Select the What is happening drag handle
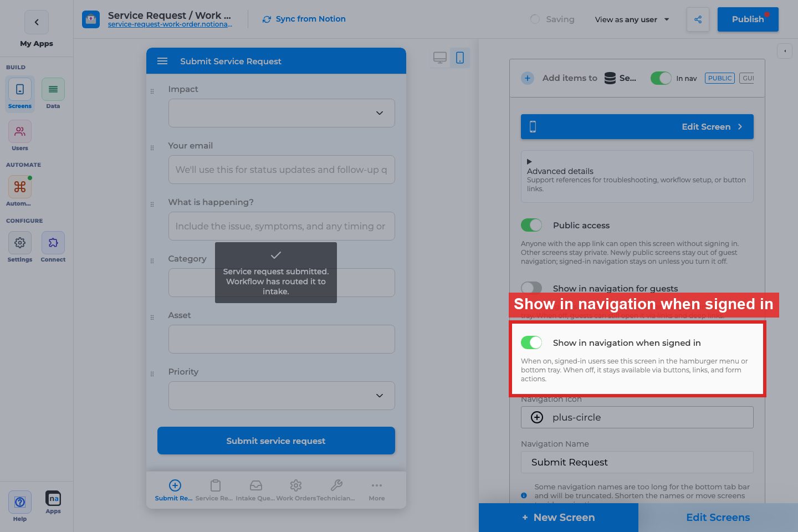The height and width of the screenshot is (532, 798). tap(152, 204)
